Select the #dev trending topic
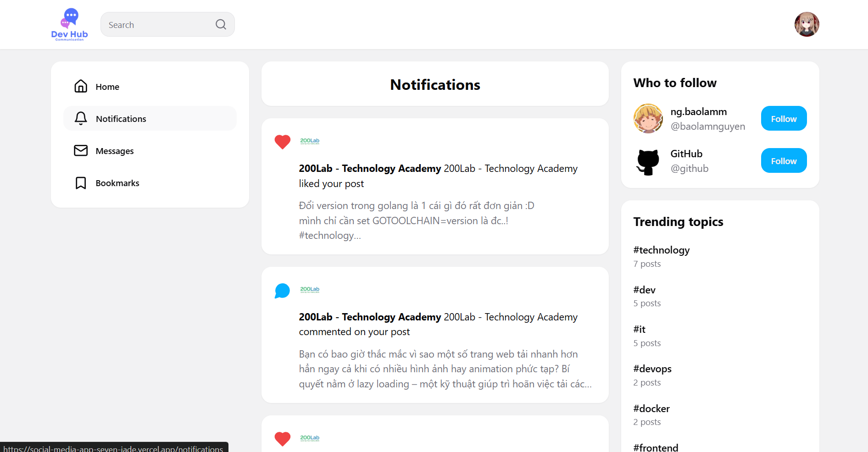The height and width of the screenshot is (452, 868). pos(644,290)
